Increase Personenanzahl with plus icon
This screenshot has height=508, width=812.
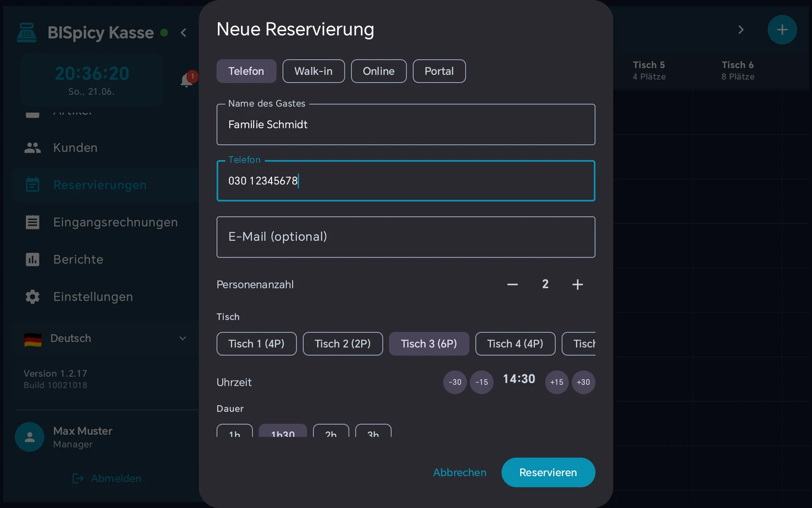click(x=578, y=284)
